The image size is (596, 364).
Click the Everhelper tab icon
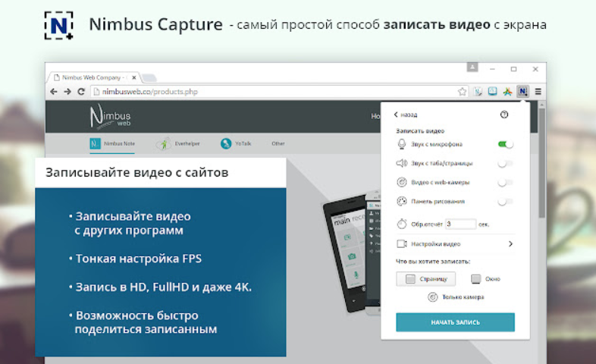(x=164, y=143)
